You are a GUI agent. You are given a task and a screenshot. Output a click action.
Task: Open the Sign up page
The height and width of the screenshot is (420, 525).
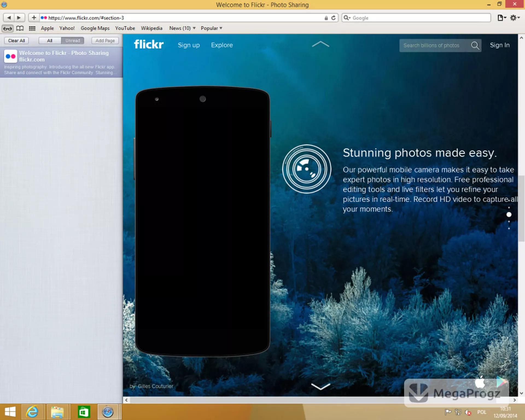coord(189,45)
